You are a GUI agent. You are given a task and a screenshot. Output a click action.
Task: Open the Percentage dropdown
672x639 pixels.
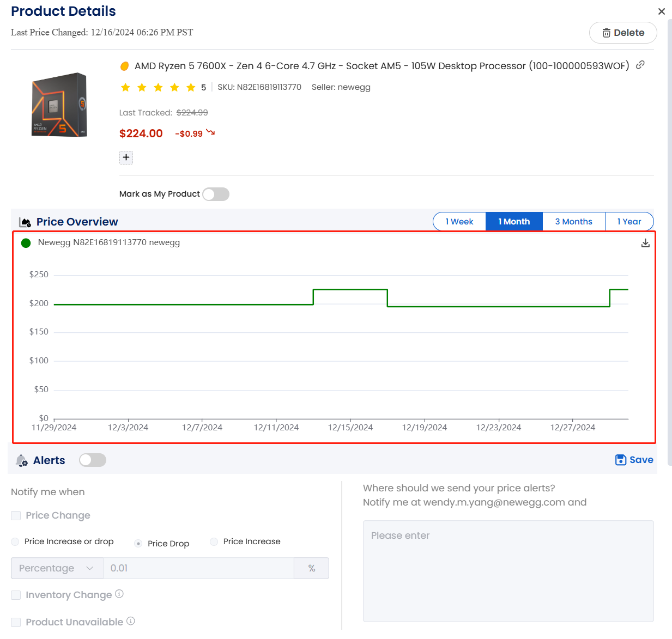pyautogui.click(x=57, y=568)
